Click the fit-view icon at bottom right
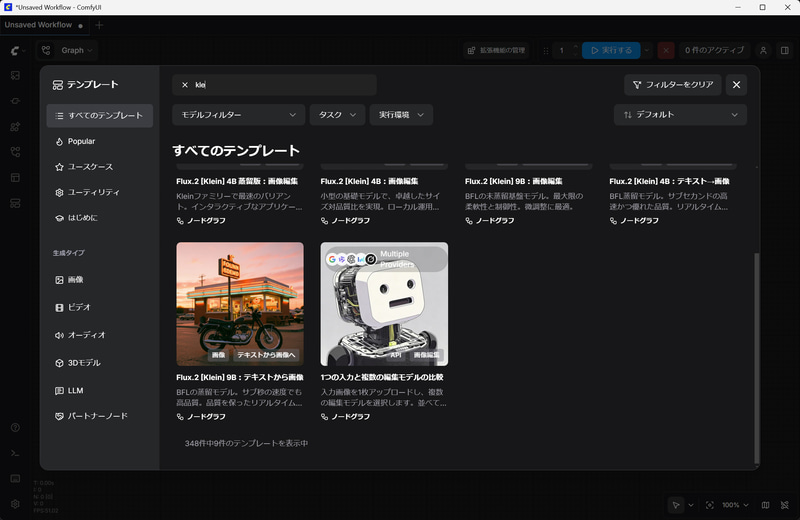Viewport: 800px width, 520px height. (710, 505)
